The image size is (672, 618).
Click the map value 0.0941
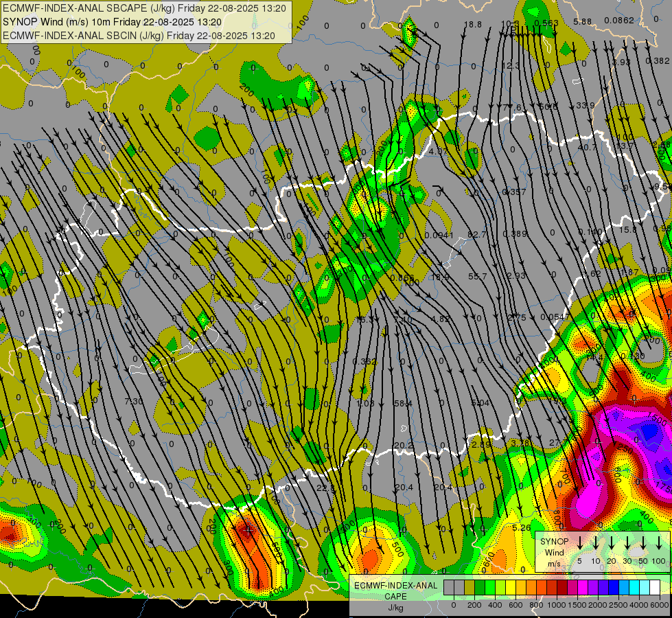(439, 235)
